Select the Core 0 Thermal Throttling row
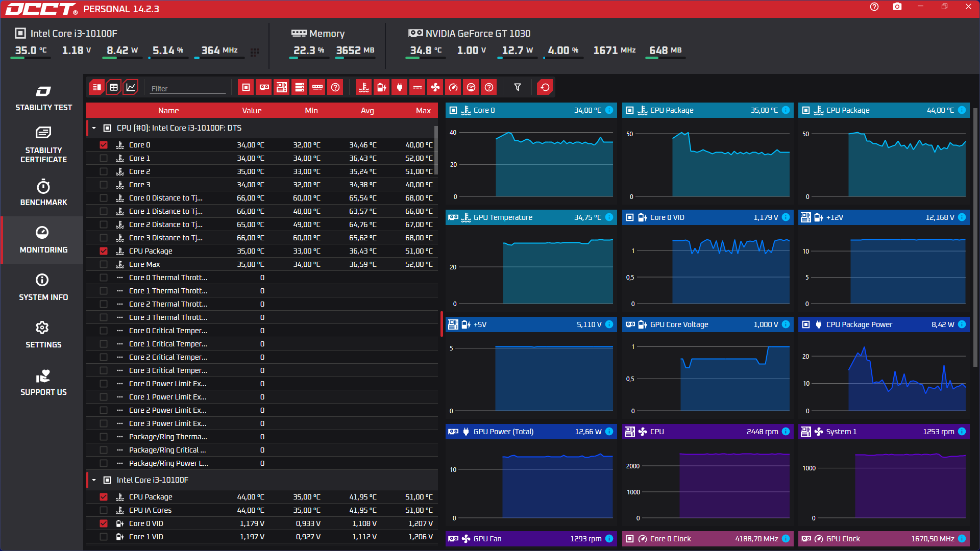Image resolution: width=980 pixels, height=551 pixels. pos(262,278)
